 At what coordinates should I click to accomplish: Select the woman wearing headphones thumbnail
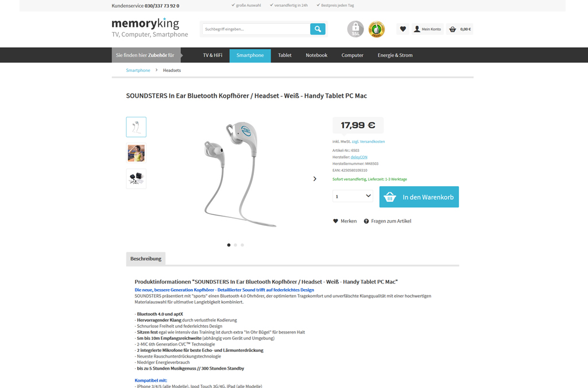click(x=136, y=153)
